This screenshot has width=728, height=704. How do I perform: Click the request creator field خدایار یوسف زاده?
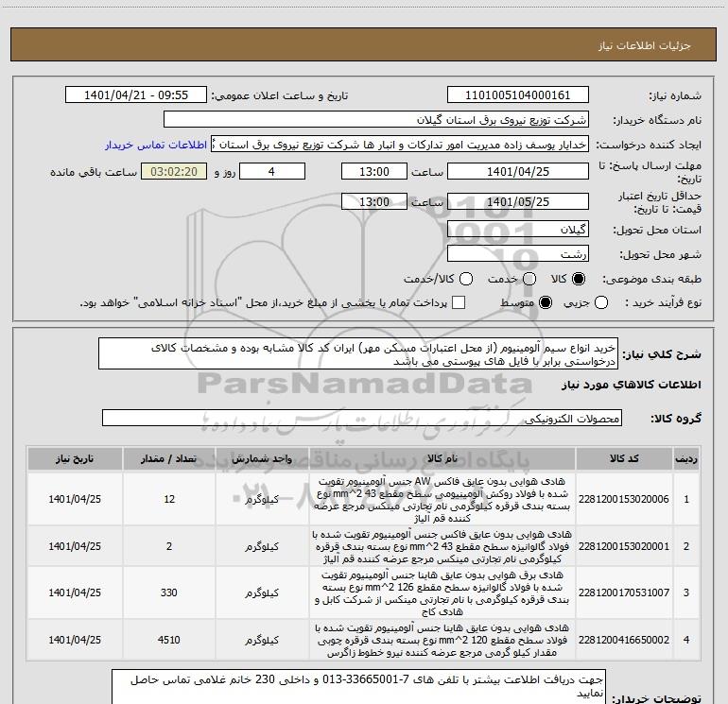tap(400, 145)
